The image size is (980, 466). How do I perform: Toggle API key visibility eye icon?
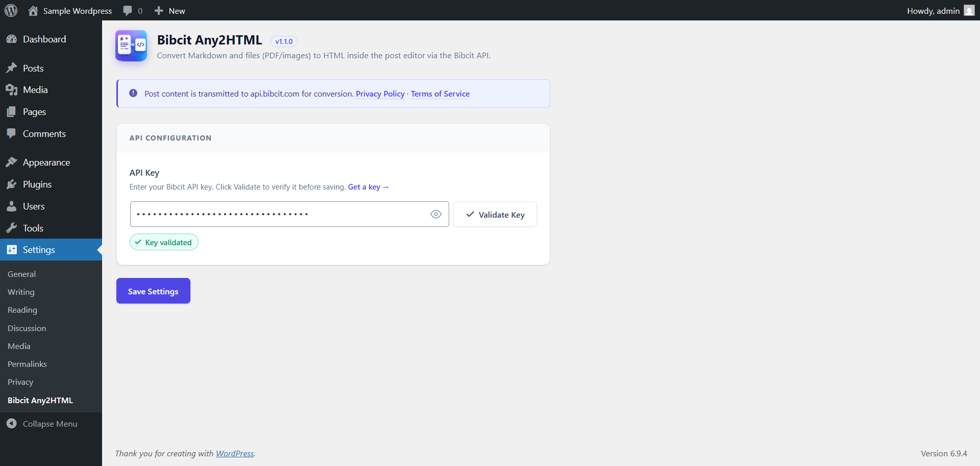click(x=436, y=214)
